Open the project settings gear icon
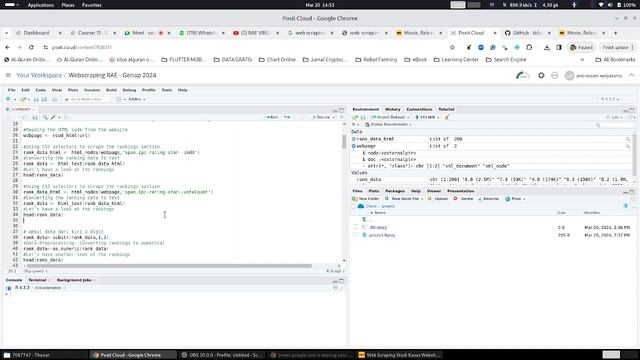Viewport: 640px width, 360px height. tap(541, 76)
